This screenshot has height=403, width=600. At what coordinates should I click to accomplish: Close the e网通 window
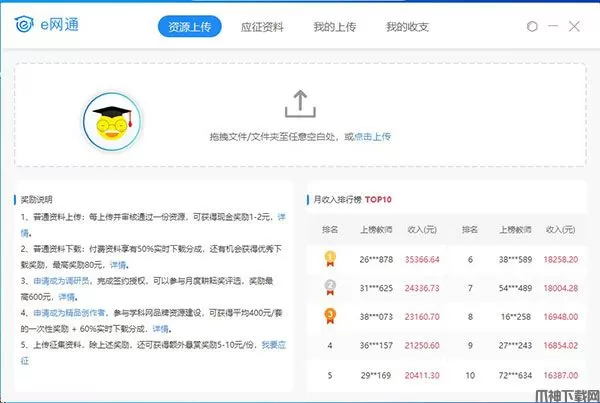[574, 27]
